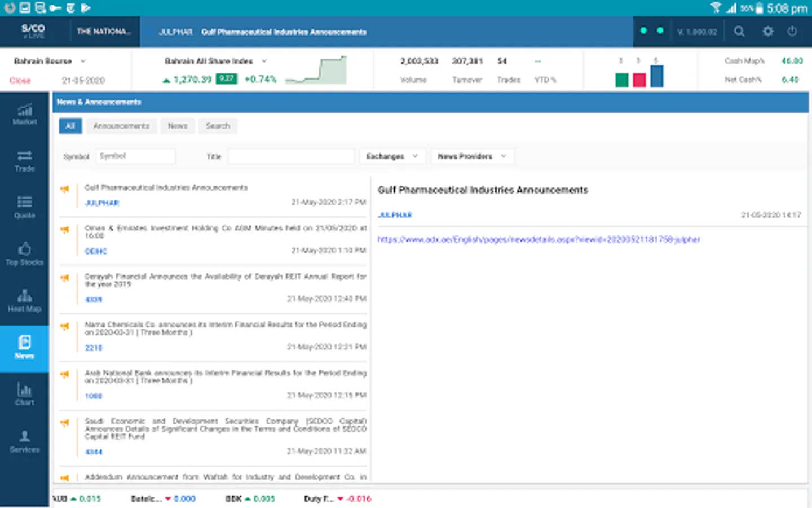
Task: Open the Arab National Bank interim results headline
Action: coord(226,376)
